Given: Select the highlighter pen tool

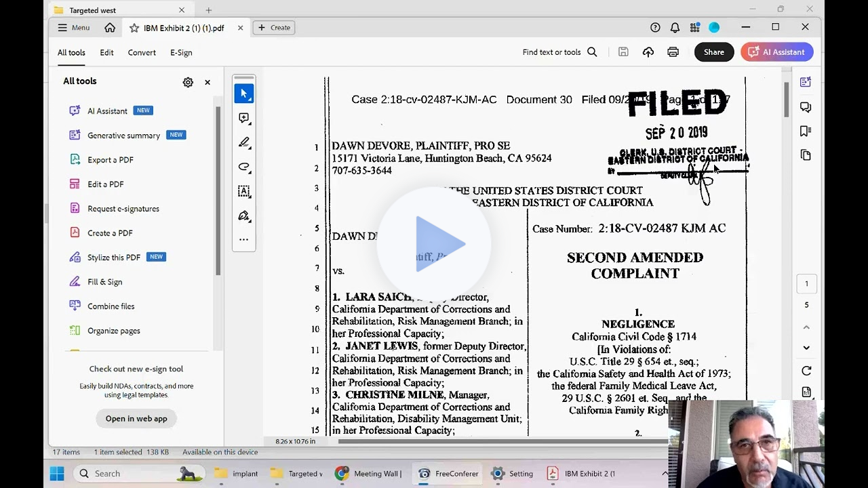Looking at the screenshot, I should 244,142.
